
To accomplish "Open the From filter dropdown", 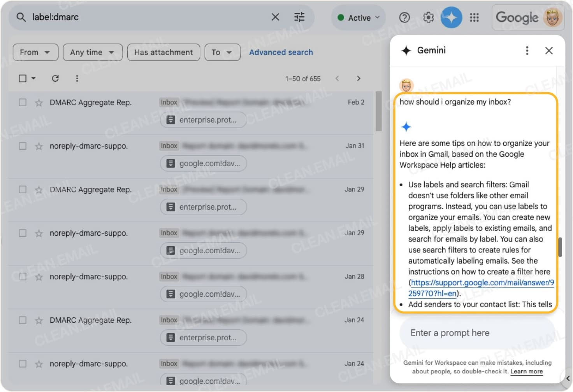I will (35, 52).
